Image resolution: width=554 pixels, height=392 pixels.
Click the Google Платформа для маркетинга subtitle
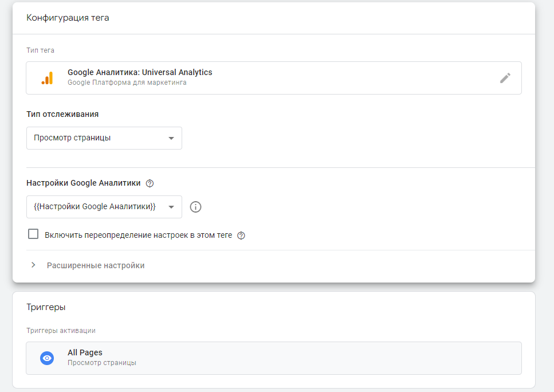(127, 83)
